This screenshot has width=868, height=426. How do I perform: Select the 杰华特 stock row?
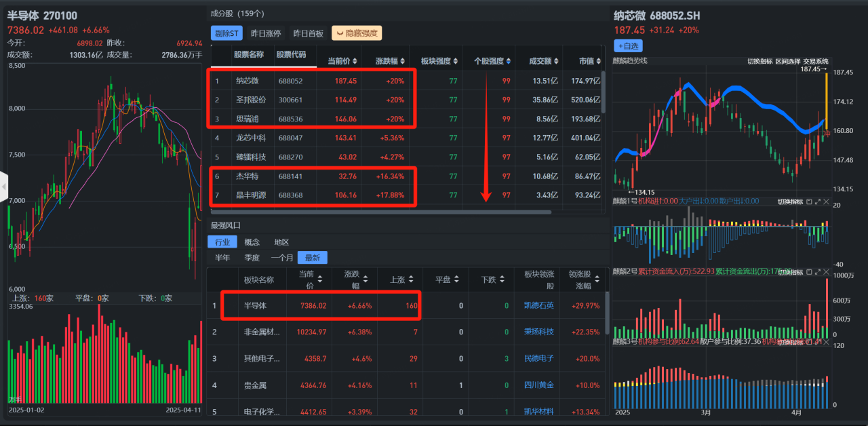click(x=406, y=176)
